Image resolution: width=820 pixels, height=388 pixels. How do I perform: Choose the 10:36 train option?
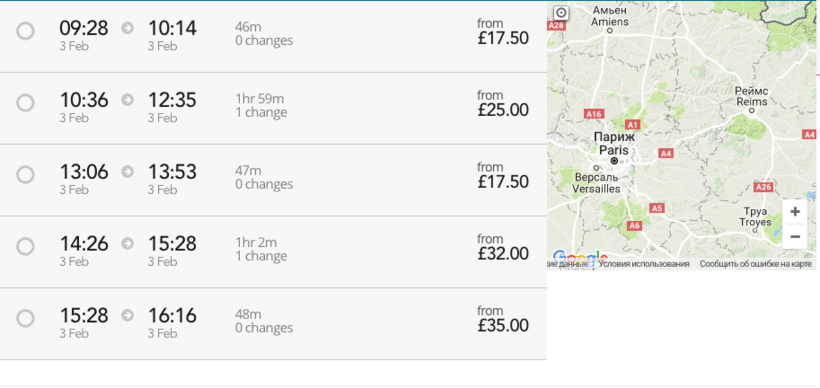[x=25, y=102]
